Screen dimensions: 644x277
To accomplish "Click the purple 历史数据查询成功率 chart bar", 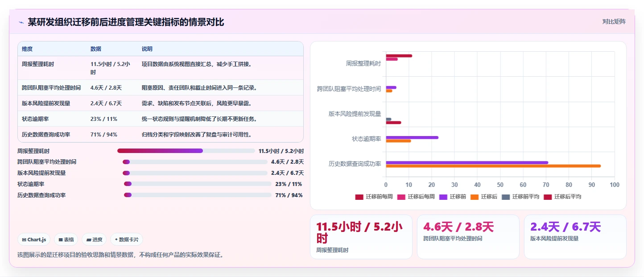I will [467, 162].
